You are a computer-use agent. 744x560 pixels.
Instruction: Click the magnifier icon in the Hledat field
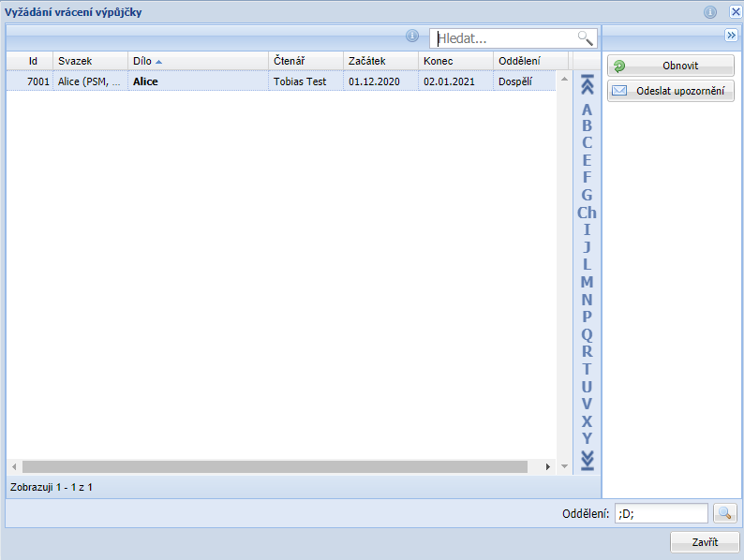click(x=586, y=38)
